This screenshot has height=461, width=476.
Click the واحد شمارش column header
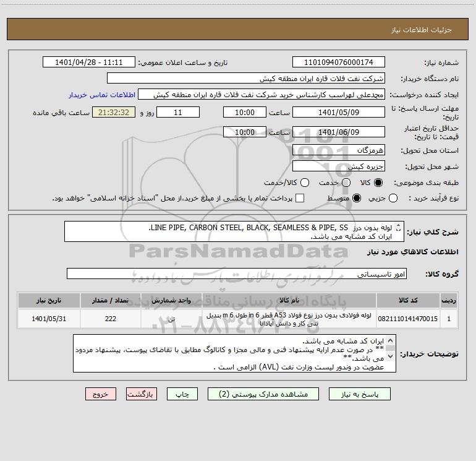point(171,300)
